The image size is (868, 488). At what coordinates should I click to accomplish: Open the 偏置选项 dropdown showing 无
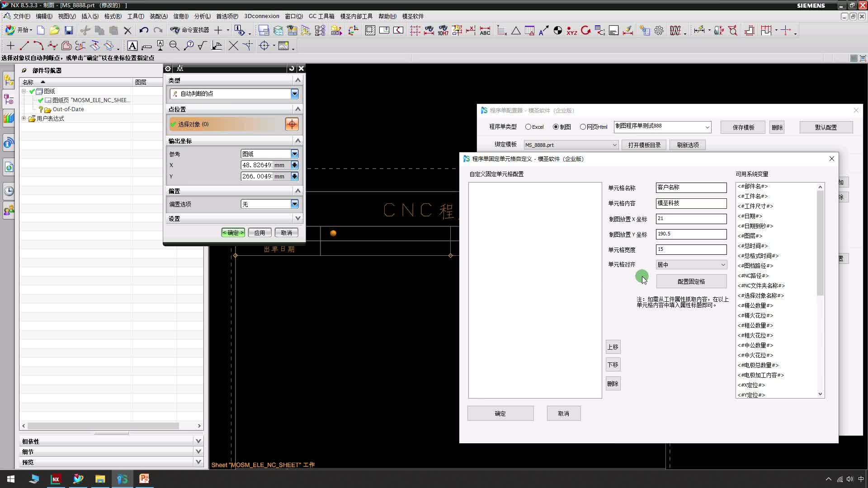(295, 204)
